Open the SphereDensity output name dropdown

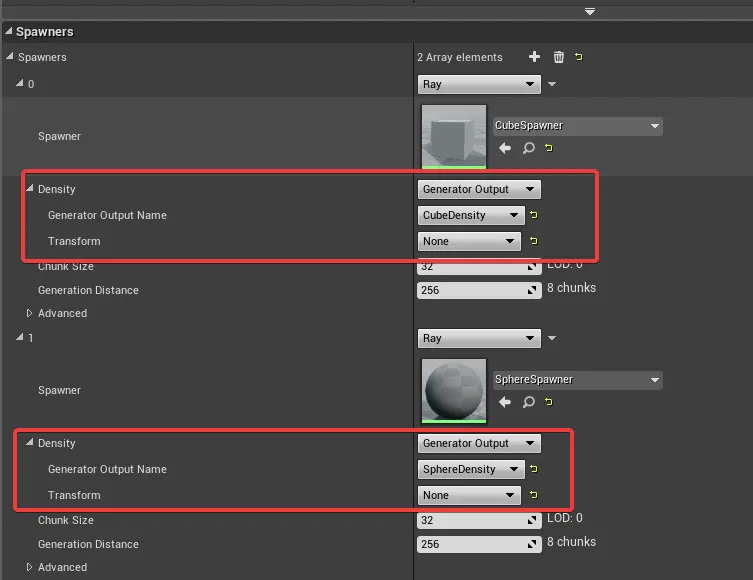470,469
